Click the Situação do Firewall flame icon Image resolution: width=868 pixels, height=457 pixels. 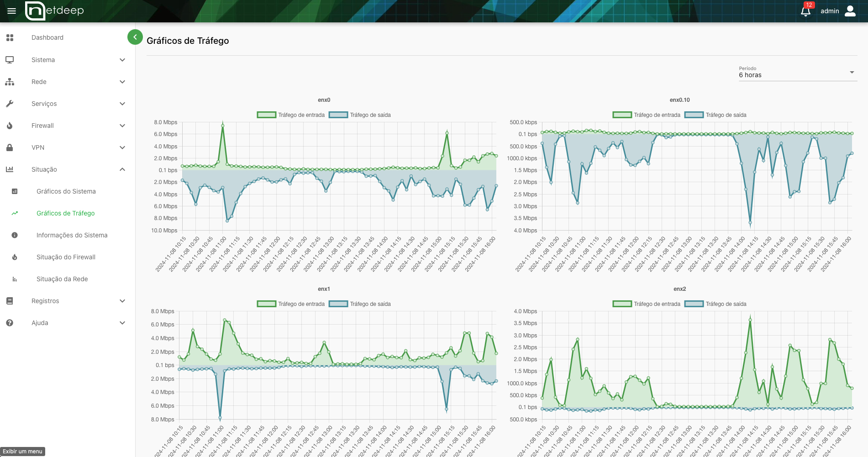[15, 257]
